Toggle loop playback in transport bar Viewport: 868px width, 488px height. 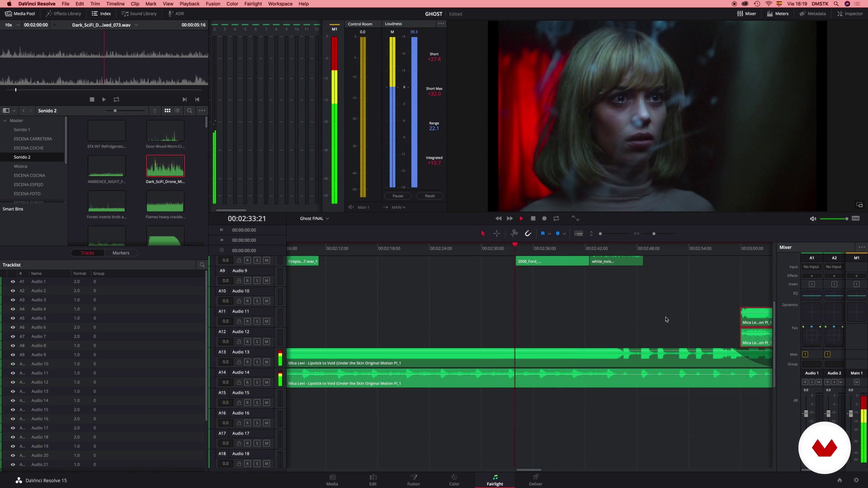[x=557, y=219]
